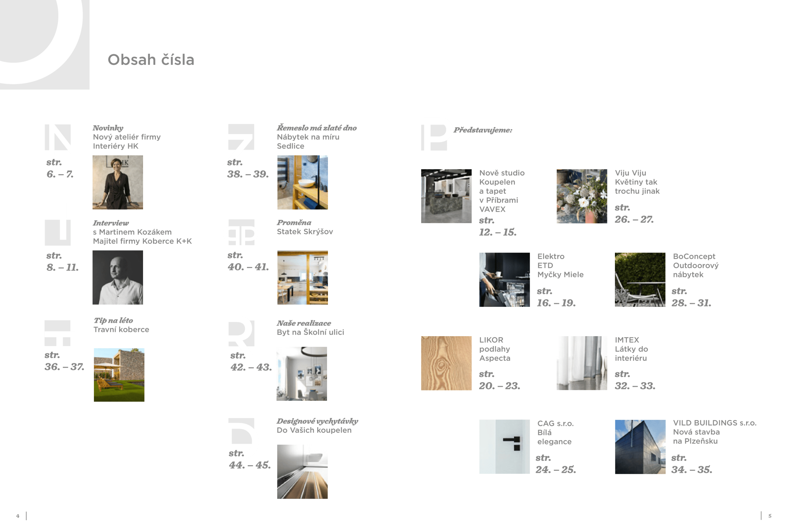Click the 'Řemeslo má zlaté dno' title

click(317, 128)
